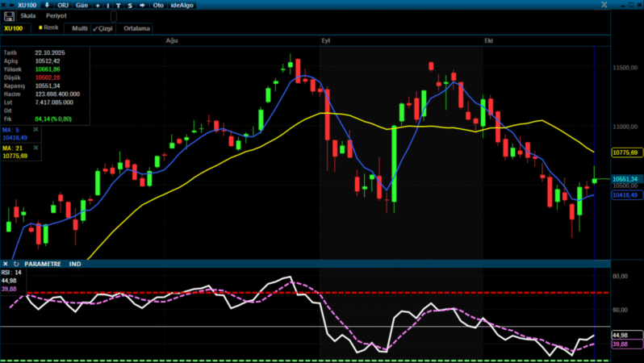This screenshot has width=644, height=363.
Task: Click the save (floppy disk) icon
Action: (9, 16)
